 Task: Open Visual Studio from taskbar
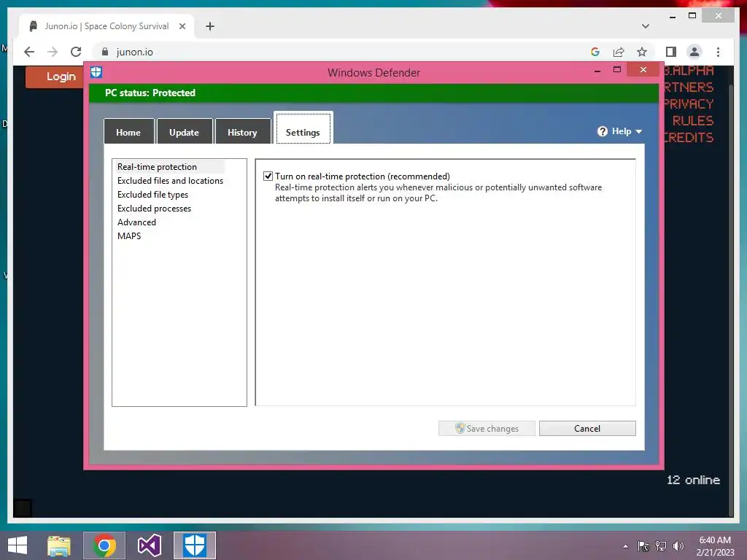(x=149, y=545)
